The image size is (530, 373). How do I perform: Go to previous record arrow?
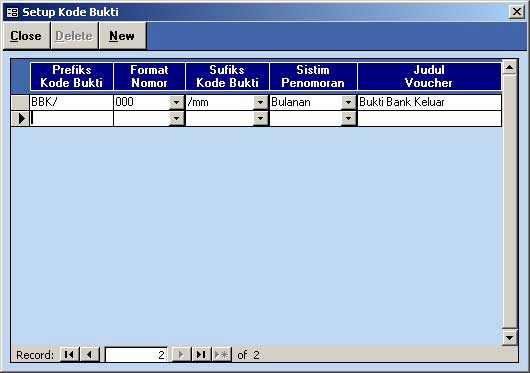(89, 354)
